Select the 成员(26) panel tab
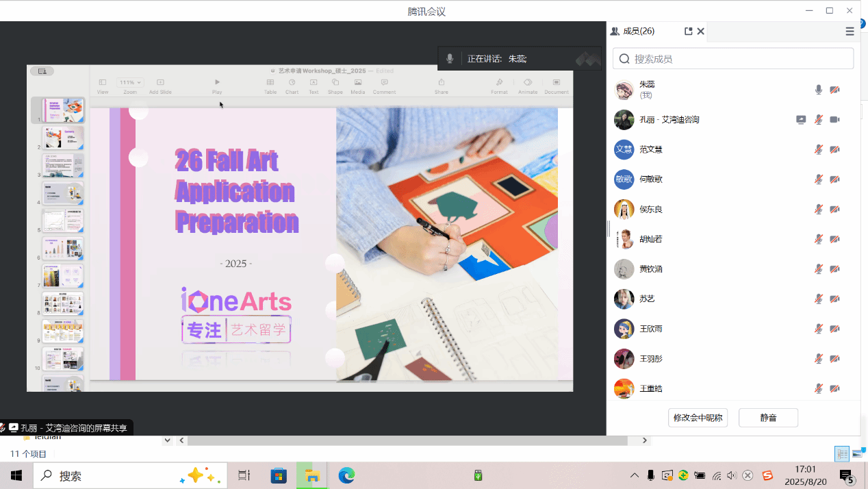This screenshot has height=489, width=868. tap(633, 32)
